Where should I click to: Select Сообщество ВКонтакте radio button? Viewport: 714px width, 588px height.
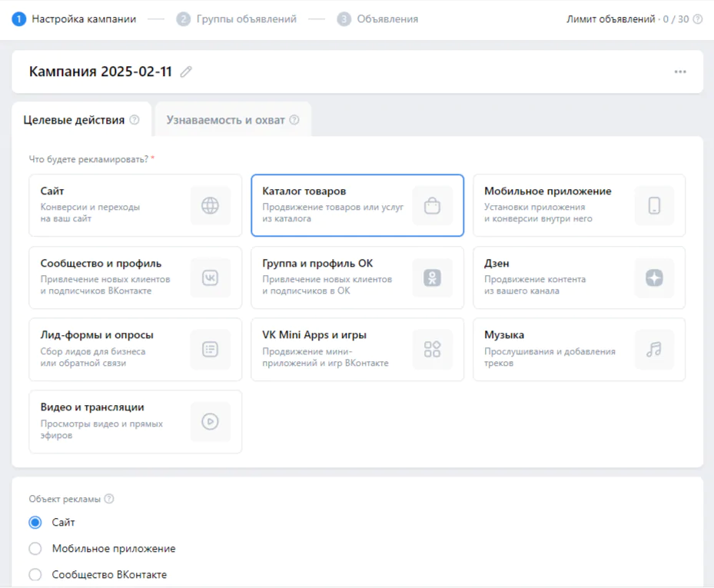tap(35, 574)
